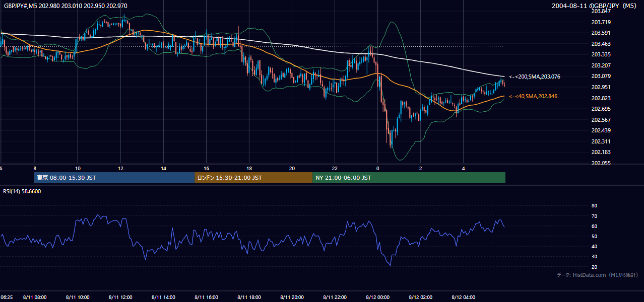The image size is (644, 302).
Task: Click hour 22 tick under the price chart
Action: coord(335,168)
